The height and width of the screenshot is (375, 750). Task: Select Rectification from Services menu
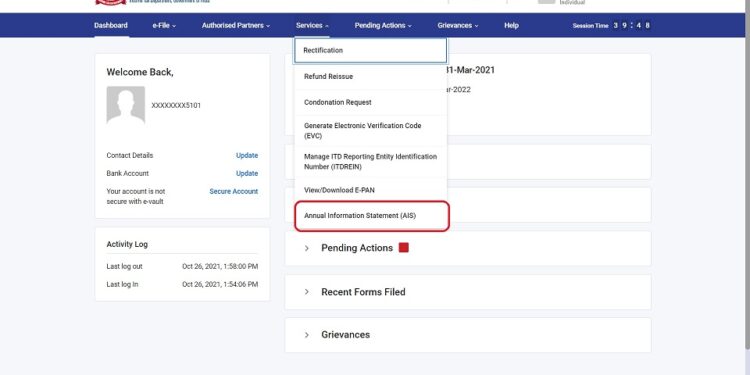pos(371,50)
